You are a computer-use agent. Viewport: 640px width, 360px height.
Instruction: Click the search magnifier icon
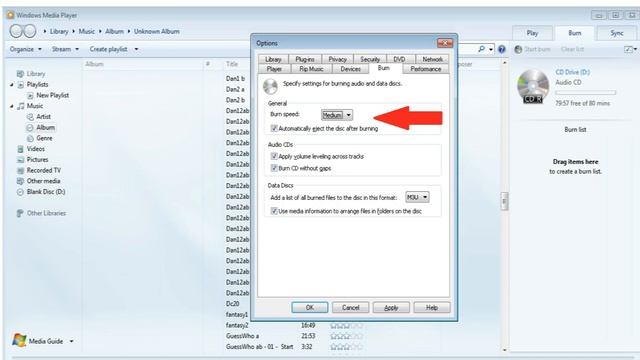click(x=481, y=49)
